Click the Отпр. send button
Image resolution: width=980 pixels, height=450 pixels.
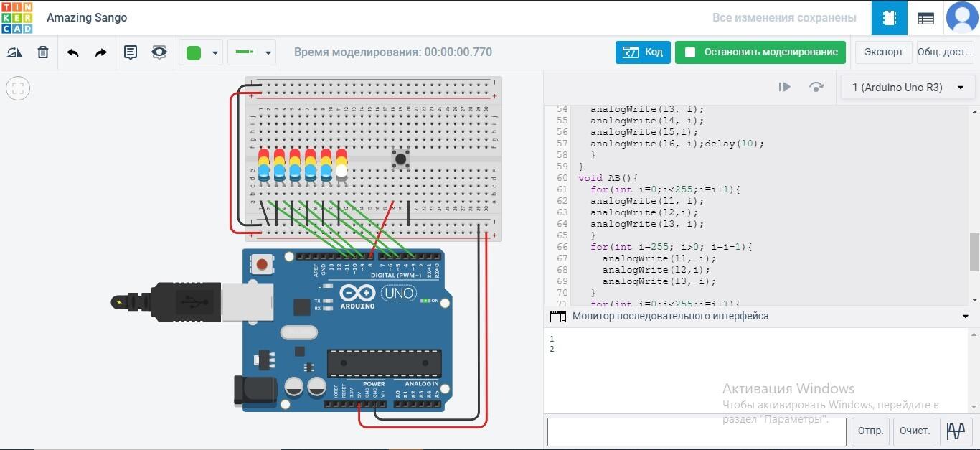click(x=870, y=431)
